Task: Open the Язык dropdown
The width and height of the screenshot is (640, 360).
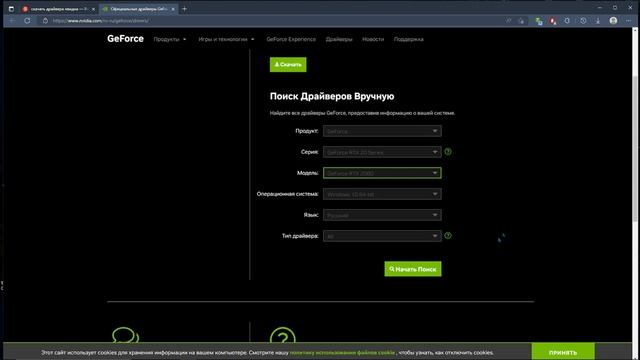Action: (x=382, y=215)
